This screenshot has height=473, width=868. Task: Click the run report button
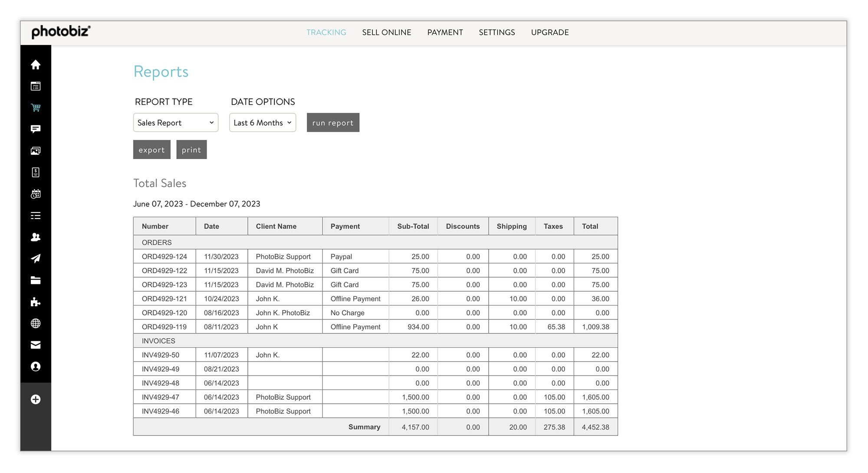333,123
